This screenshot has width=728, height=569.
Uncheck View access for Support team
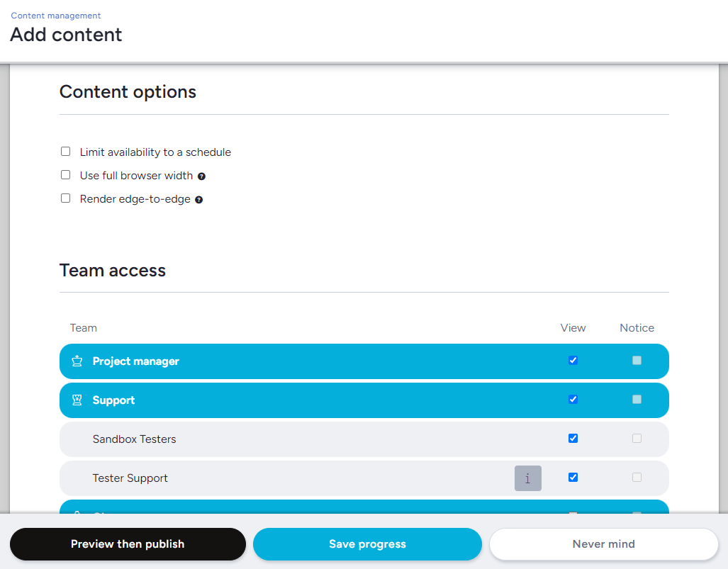click(573, 400)
